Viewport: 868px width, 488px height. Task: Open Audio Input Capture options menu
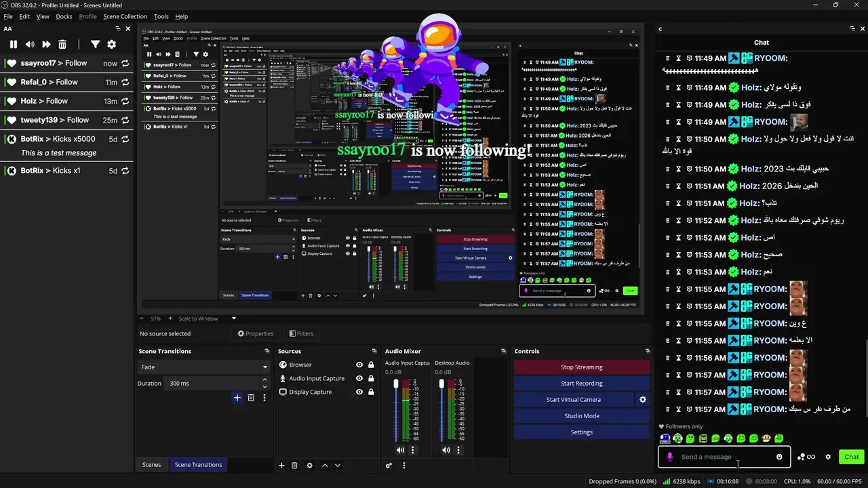413,450
